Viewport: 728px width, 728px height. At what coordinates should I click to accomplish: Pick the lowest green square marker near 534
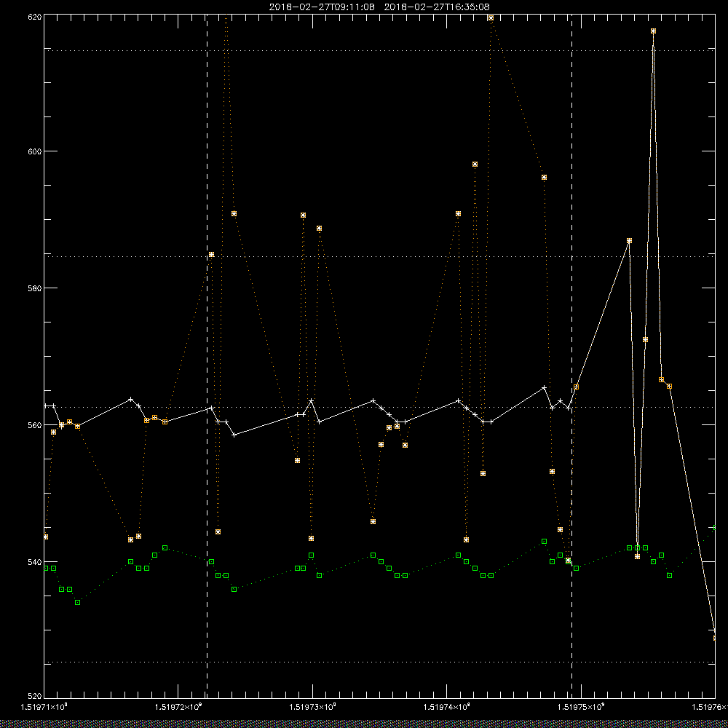(x=78, y=602)
